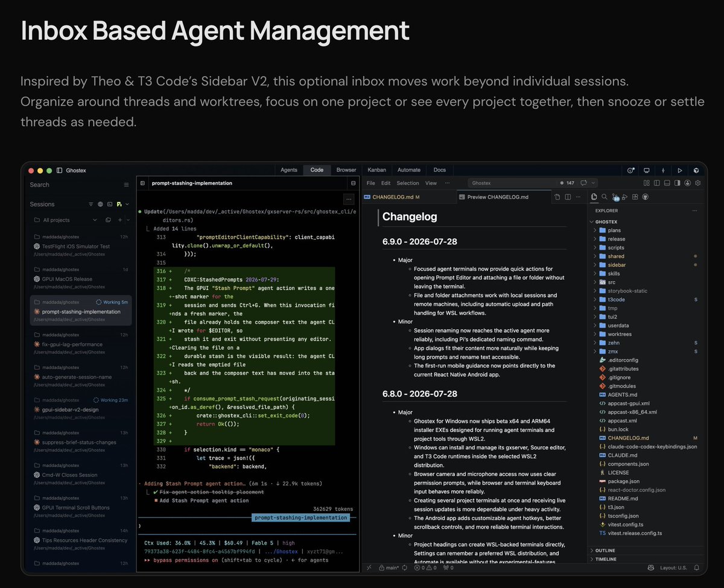Switch to the Agents tab

289,170
